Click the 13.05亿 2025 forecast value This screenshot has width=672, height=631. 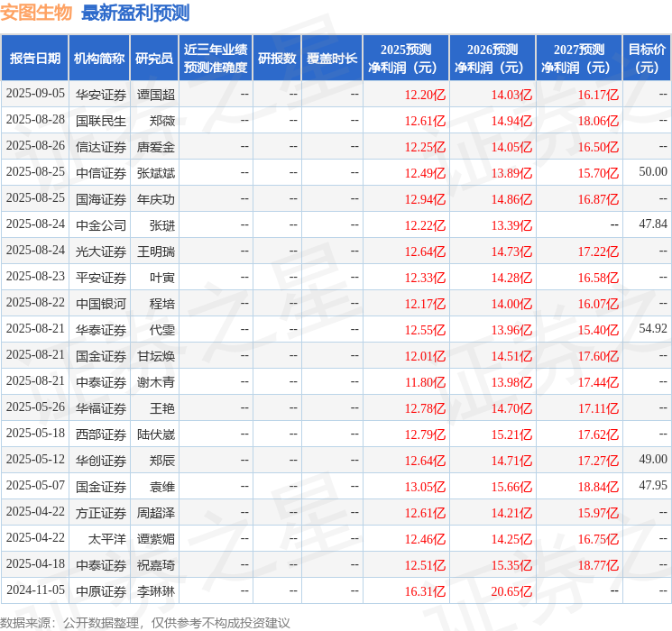point(425,487)
